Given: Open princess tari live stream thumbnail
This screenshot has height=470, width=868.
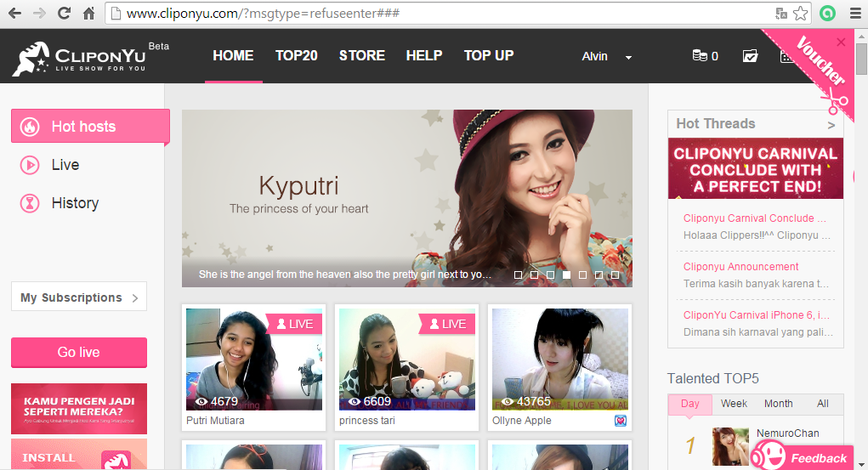Looking at the screenshot, I should click(x=407, y=360).
